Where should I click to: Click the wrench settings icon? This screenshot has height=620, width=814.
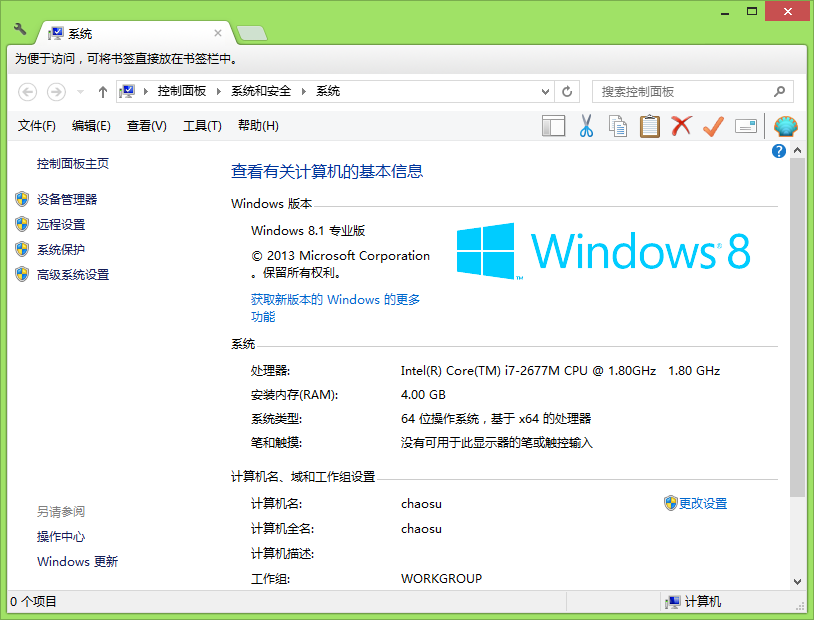coord(20,29)
